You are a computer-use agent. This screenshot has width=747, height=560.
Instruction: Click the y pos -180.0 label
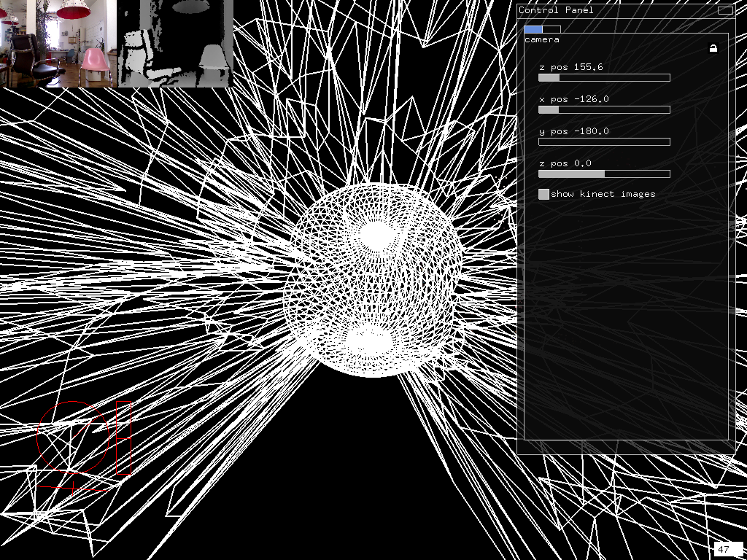point(573,131)
